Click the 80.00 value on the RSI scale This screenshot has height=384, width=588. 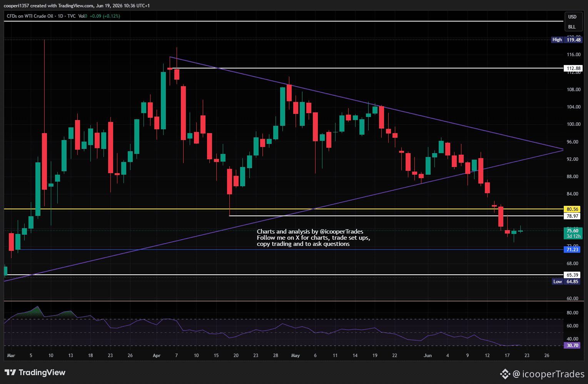click(573, 313)
